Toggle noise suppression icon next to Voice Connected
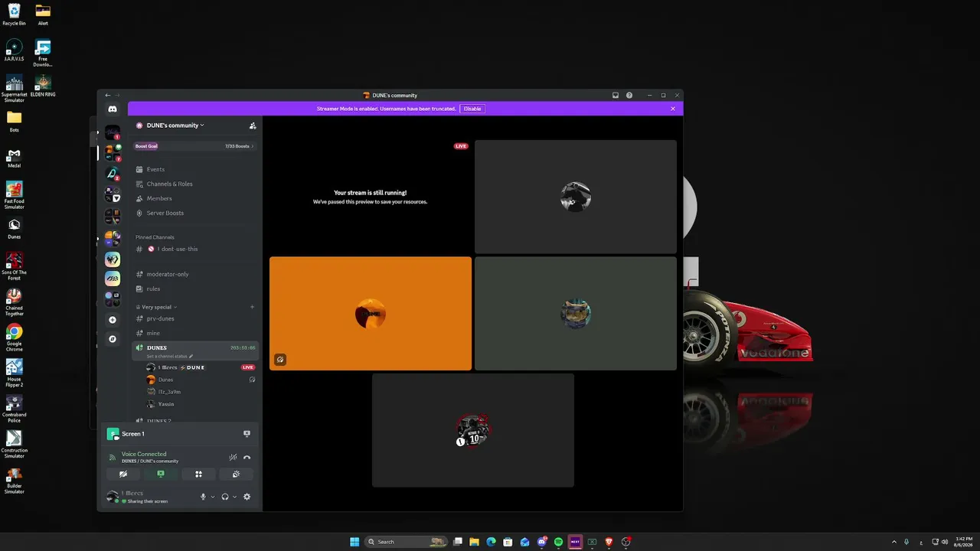 coord(233,458)
